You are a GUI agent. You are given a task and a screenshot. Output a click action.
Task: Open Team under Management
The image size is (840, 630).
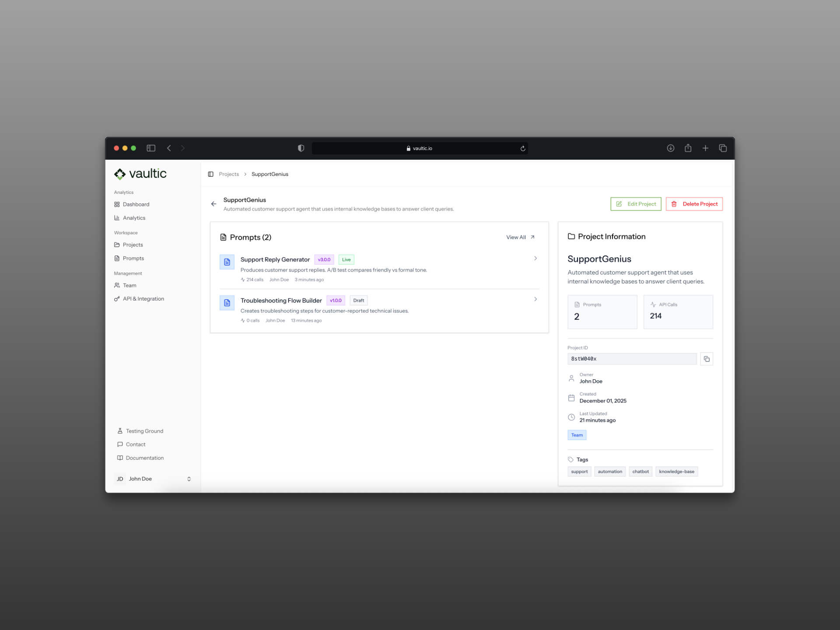(129, 285)
